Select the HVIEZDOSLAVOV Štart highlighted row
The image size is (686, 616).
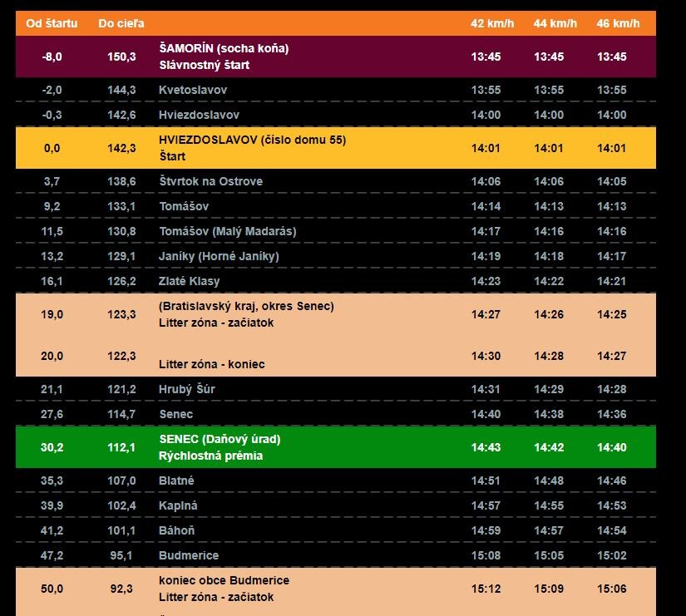tap(252, 148)
